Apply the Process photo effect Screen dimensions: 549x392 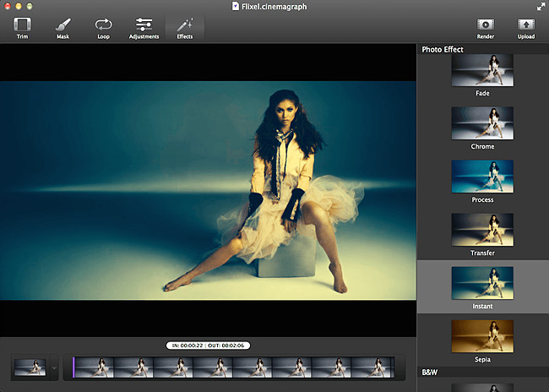(482, 182)
